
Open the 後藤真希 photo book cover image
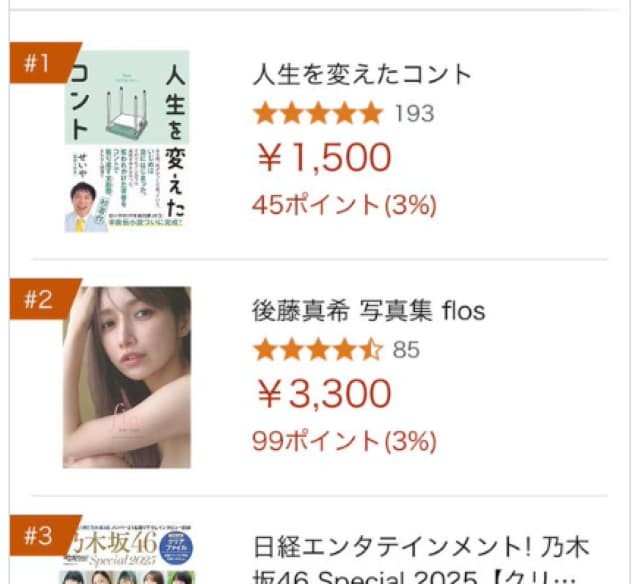pos(127,378)
